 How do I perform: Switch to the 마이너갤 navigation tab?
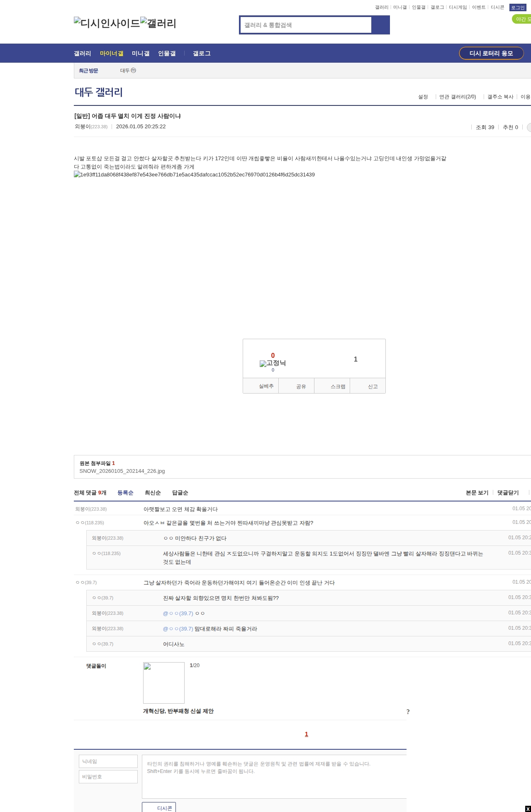point(112,54)
